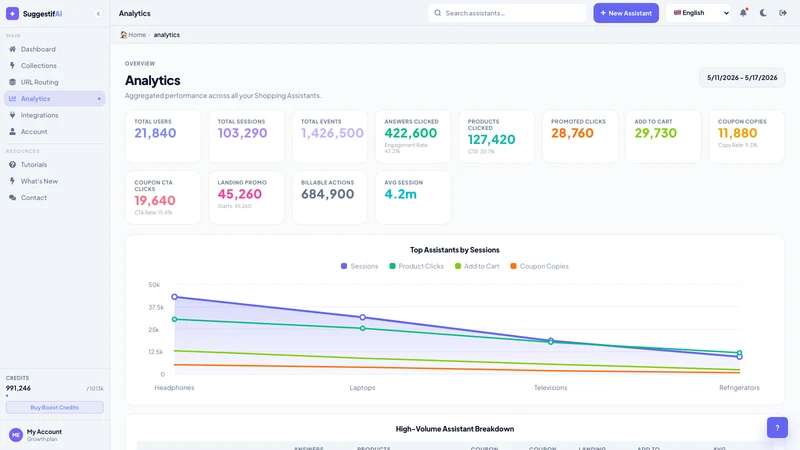800x450 pixels.
Task: Click the Billable Actions value 684,900
Action: 327,194
